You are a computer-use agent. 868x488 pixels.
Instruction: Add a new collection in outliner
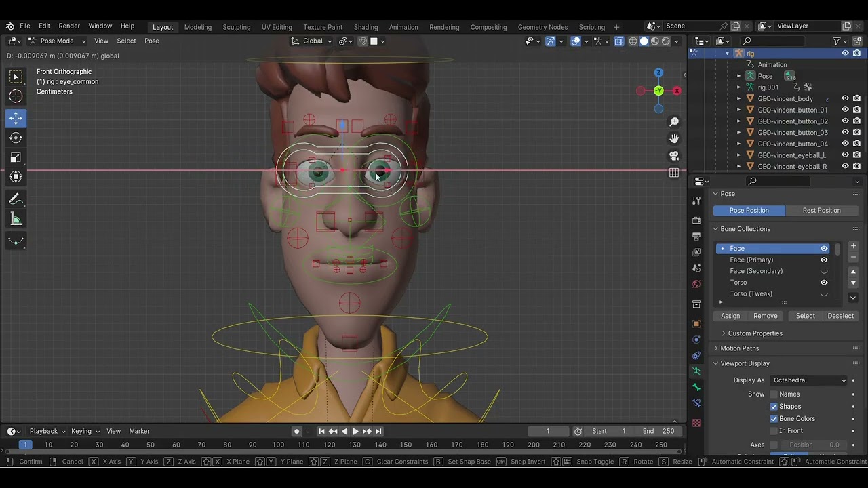856,41
